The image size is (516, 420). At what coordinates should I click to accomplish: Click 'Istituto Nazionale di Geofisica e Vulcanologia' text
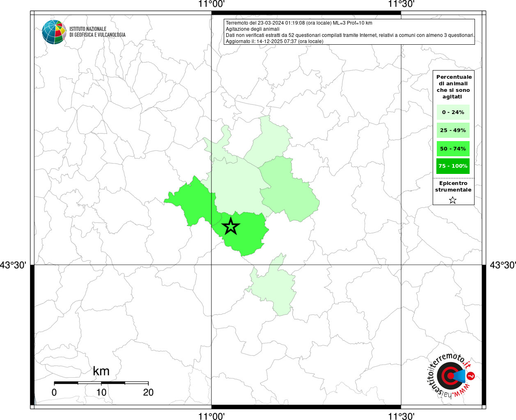(x=97, y=32)
